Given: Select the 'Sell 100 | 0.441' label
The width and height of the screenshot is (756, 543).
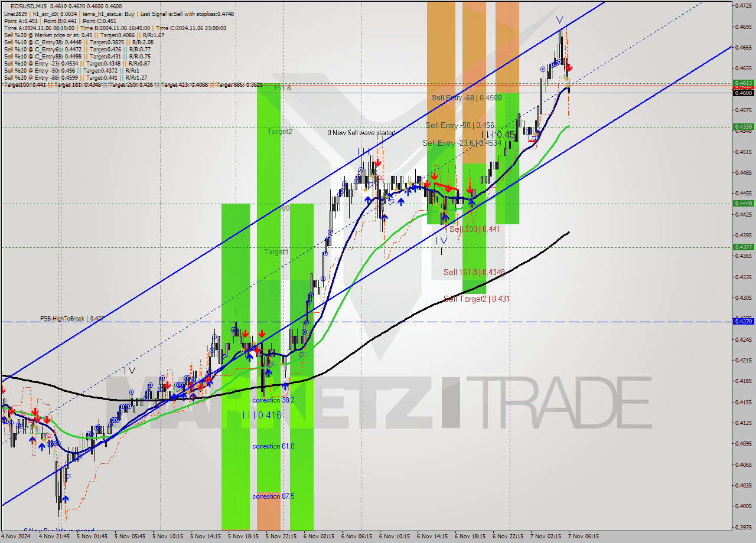Looking at the screenshot, I should point(475,229).
